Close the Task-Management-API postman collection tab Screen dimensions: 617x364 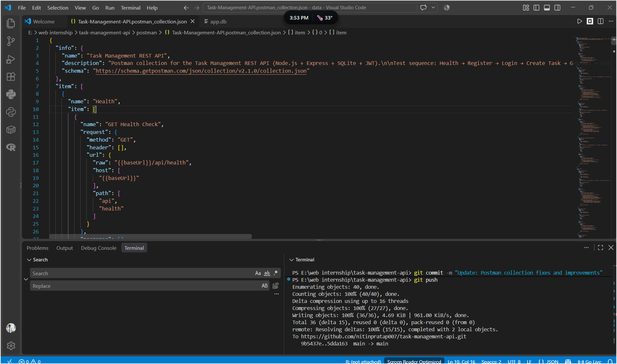pyautogui.click(x=192, y=22)
